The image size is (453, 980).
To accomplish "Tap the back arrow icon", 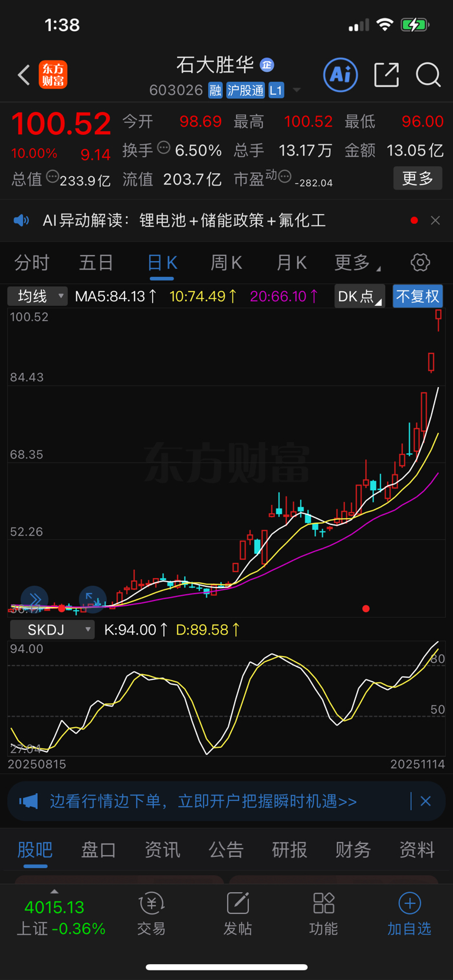I will pyautogui.click(x=24, y=75).
